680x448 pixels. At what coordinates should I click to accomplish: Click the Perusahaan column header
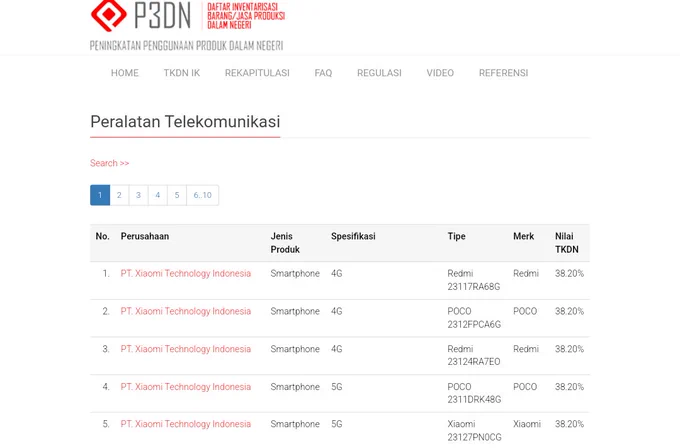[x=145, y=236]
